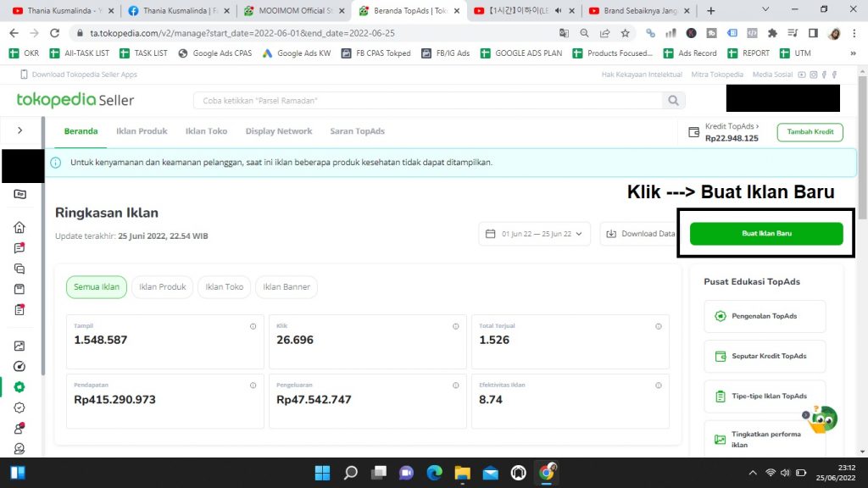Open the date range dropdown
The height and width of the screenshot is (488, 868).
point(535,234)
